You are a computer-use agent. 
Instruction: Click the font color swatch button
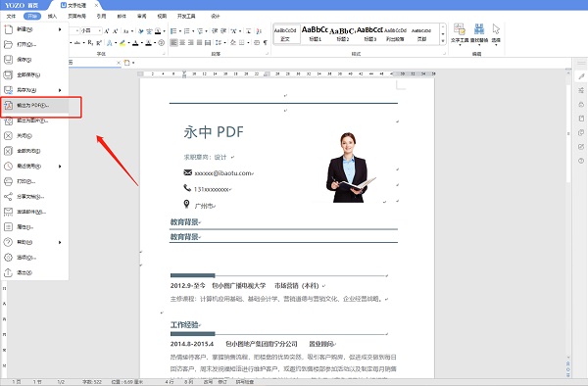tap(135, 43)
